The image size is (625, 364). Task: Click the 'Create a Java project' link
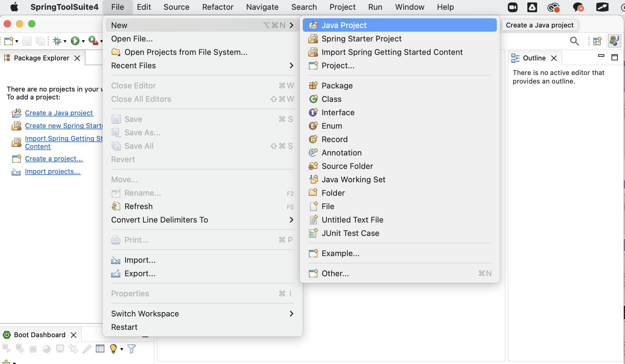pyautogui.click(x=59, y=113)
